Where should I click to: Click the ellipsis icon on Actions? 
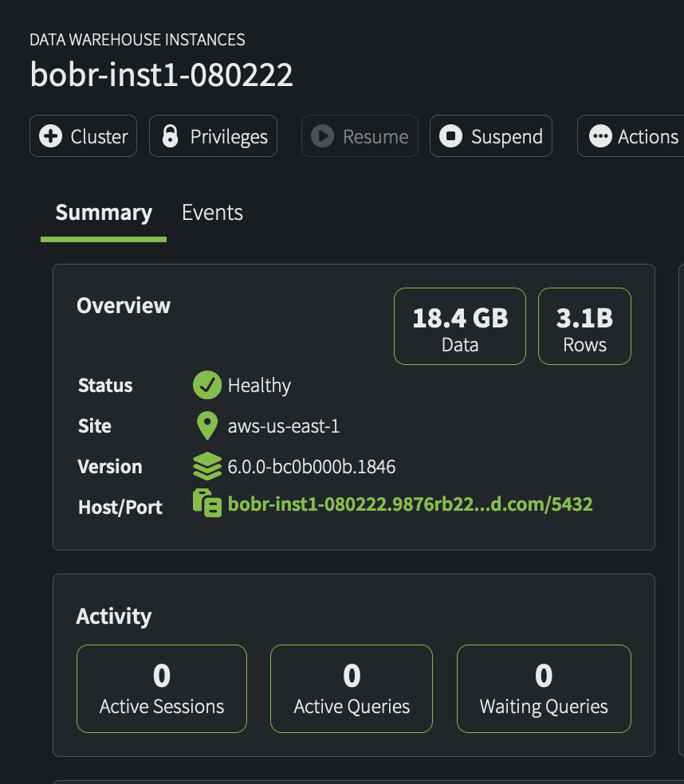click(x=600, y=136)
